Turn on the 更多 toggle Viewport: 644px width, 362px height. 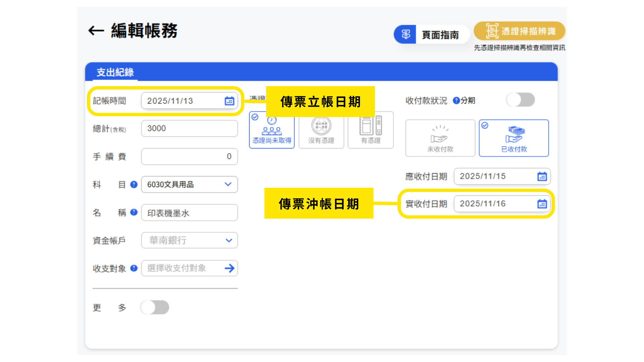(x=155, y=307)
